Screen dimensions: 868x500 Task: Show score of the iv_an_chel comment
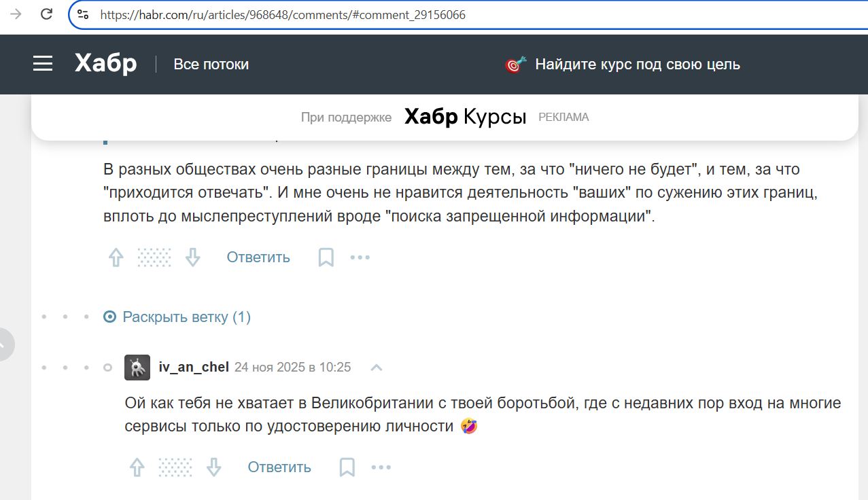click(175, 467)
